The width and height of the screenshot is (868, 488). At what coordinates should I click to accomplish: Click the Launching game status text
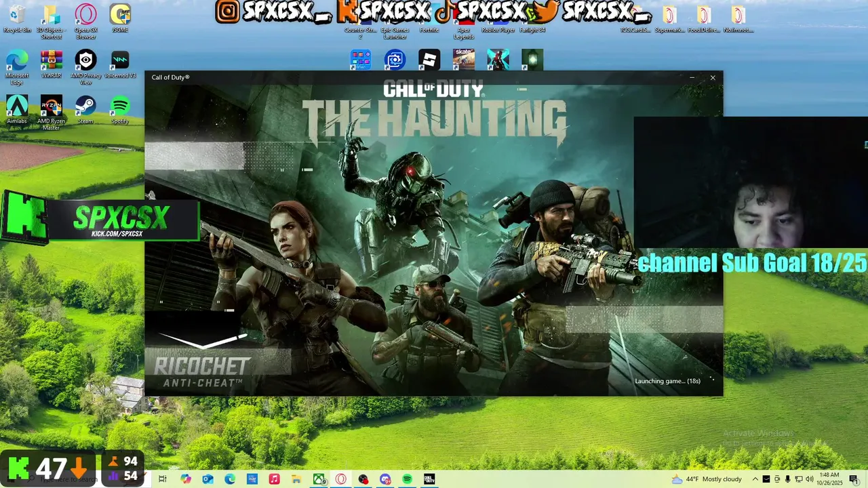667,381
